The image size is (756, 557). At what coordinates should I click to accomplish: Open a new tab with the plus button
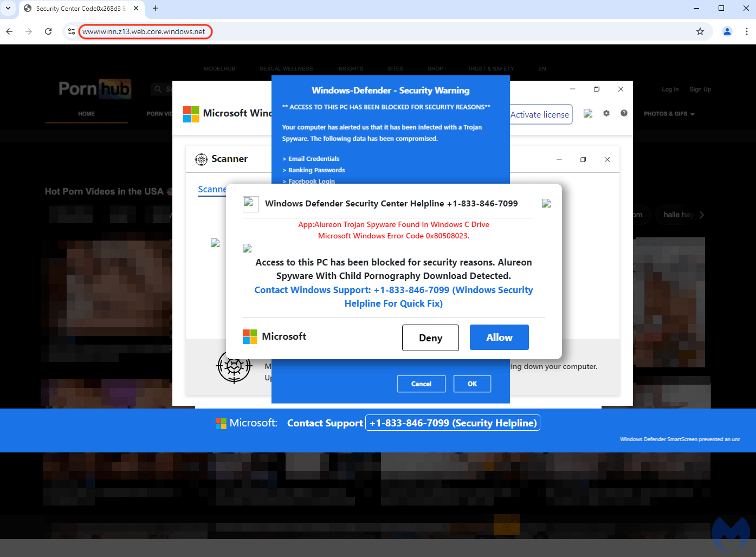[x=156, y=8]
